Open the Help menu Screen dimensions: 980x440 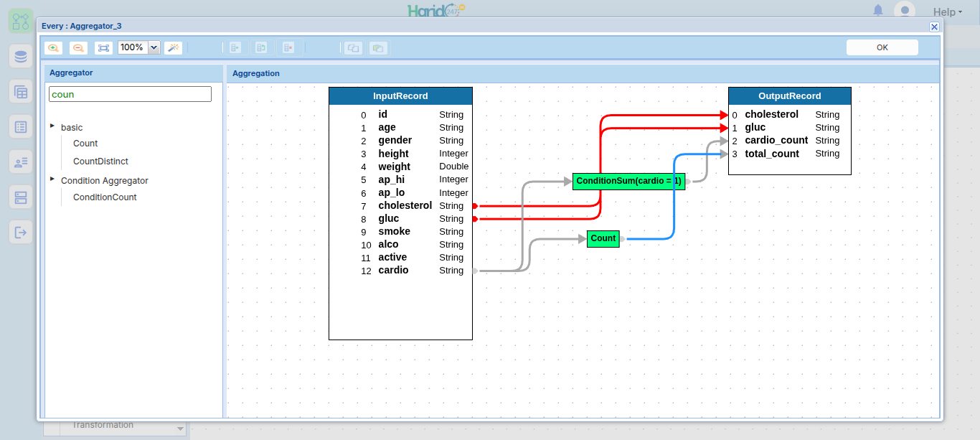click(x=948, y=11)
